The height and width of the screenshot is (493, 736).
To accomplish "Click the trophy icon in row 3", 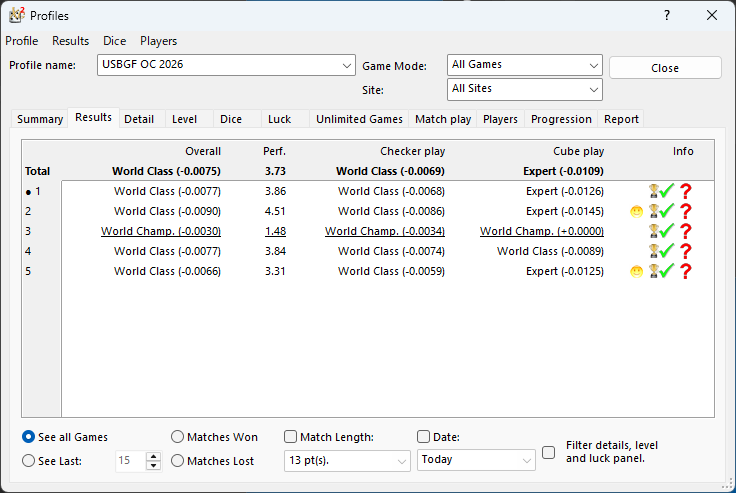I will [653, 231].
